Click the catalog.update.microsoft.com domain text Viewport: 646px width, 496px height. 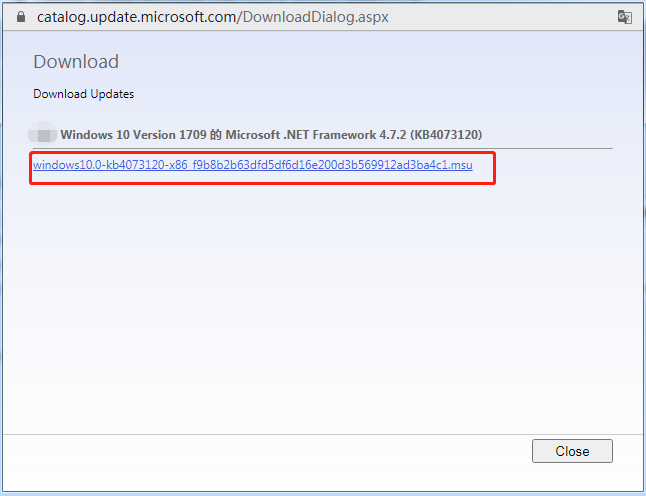137,17
